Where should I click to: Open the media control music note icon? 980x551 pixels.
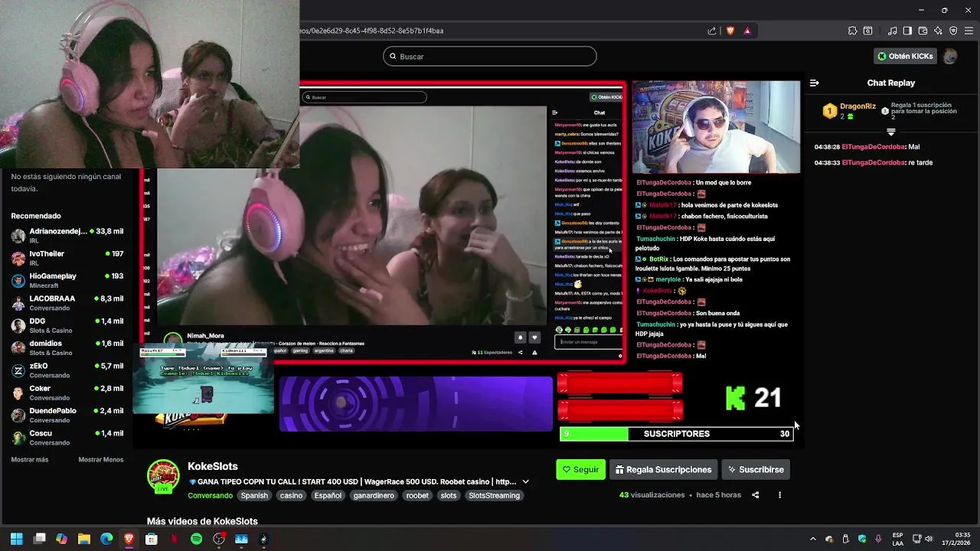coord(892,31)
